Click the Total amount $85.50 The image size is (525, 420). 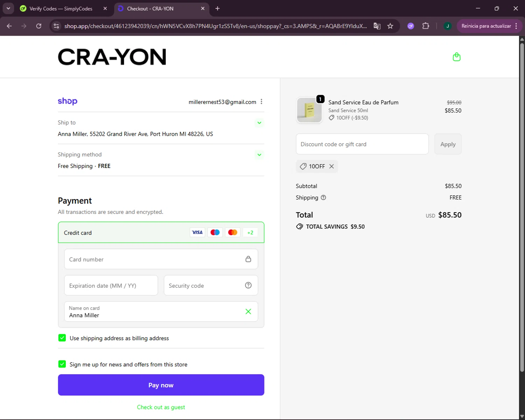point(450,215)
